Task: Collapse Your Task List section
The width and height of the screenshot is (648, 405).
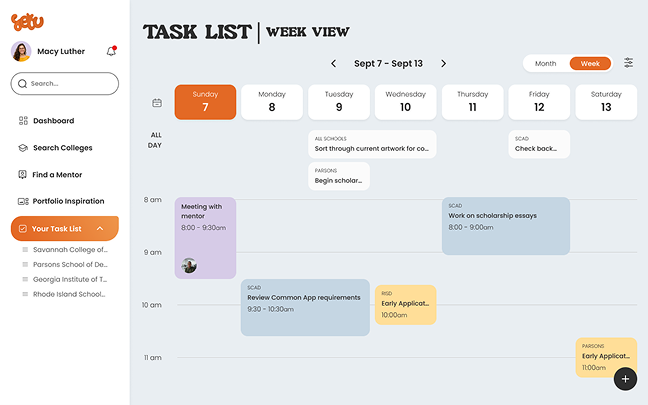Action: click(100, 229)
